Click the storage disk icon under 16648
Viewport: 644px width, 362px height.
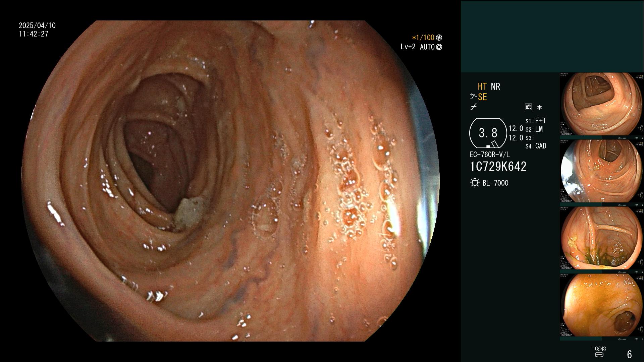[599, 355]
